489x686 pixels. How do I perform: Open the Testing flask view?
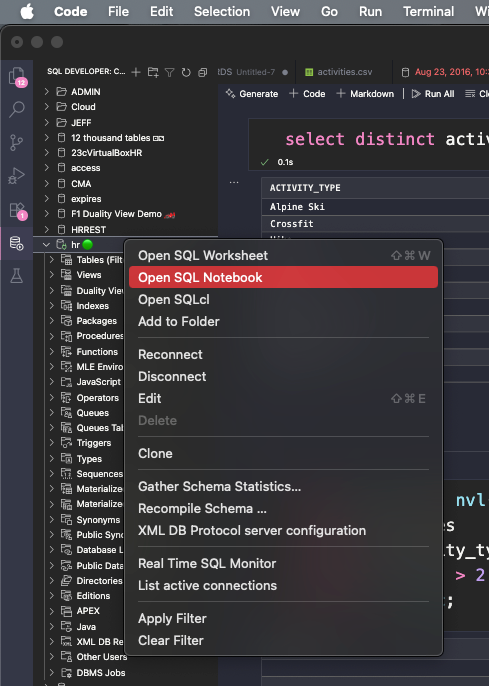pos(17,276)
